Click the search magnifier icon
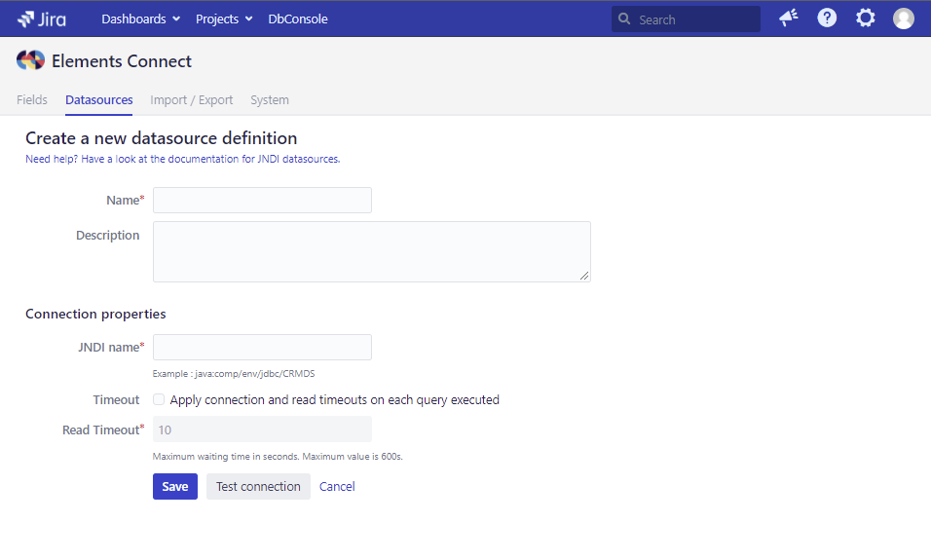Image resolution: width=931 pixels, height=560 pixels. point(625,19)
